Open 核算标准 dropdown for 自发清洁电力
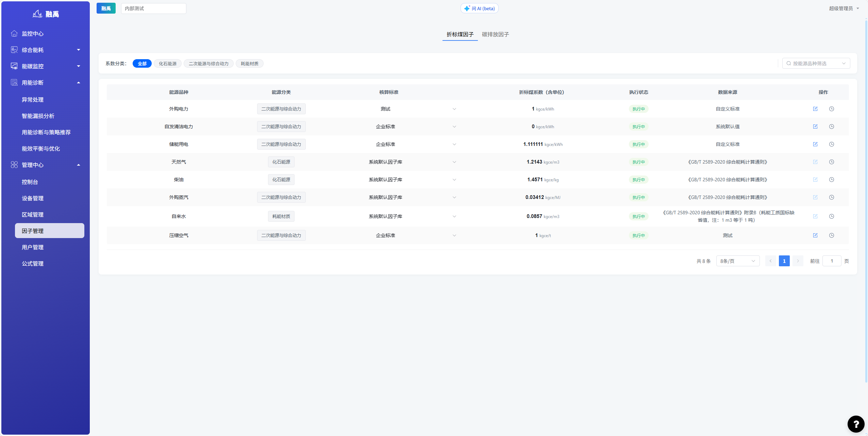 (454, 127)
